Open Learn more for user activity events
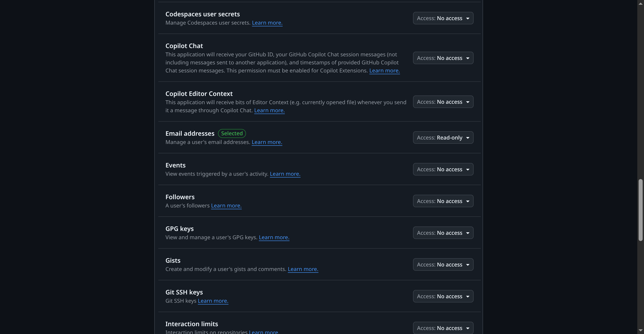The image size is (644, 334). 285,174
